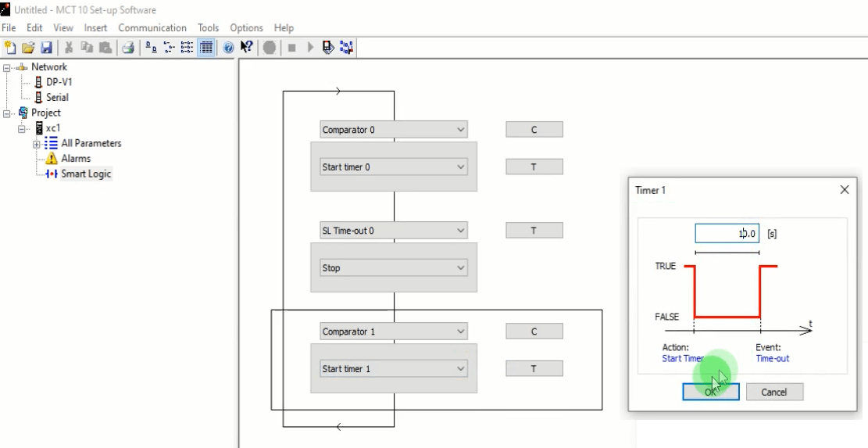
Task: Click the timer seconds value input field
Action: [x=727, y=233]
